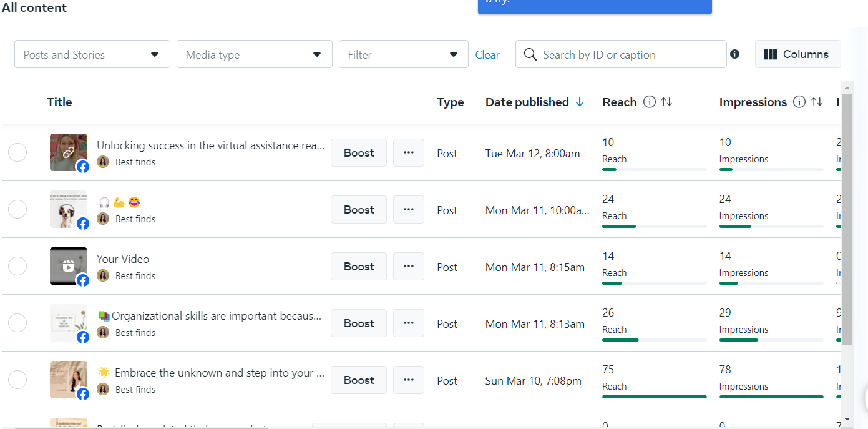This screenshot has width=868, height=429.
Task: Open the Filter dropdown
Action: point(404,54)
